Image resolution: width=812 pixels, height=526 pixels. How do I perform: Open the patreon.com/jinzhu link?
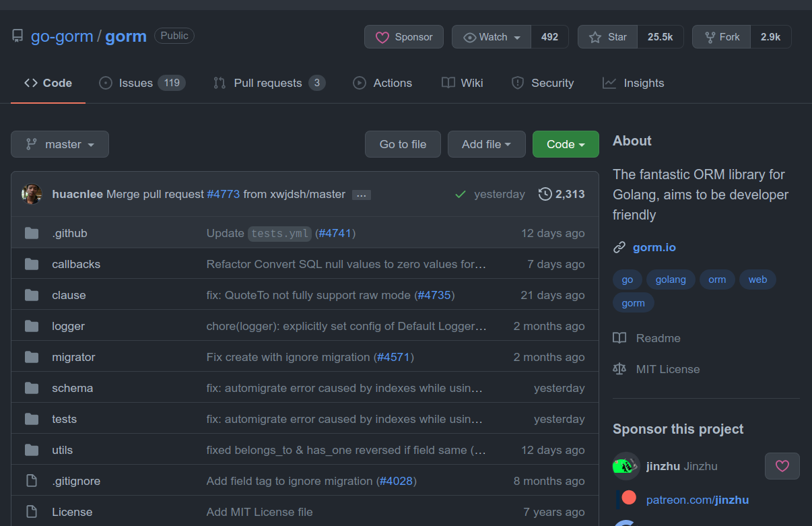click(x=698, y=500)
